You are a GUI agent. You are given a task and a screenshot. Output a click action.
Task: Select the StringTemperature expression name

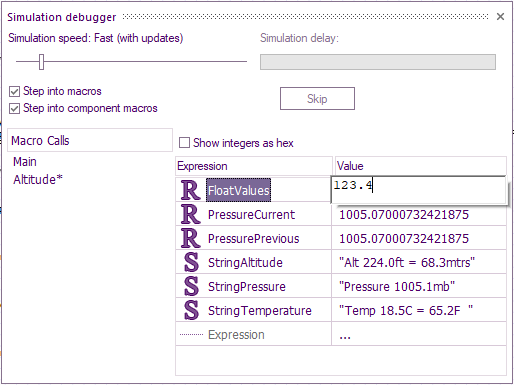[260, 311]
